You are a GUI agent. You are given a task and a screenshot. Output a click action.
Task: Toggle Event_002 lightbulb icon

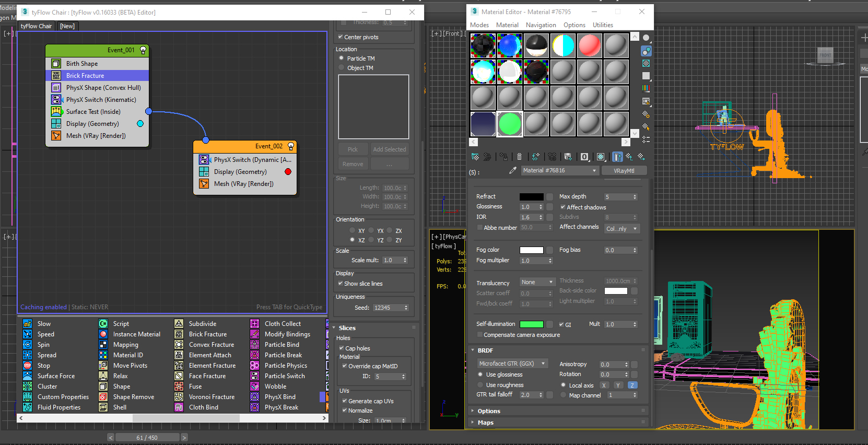click(x=291, y=146)
